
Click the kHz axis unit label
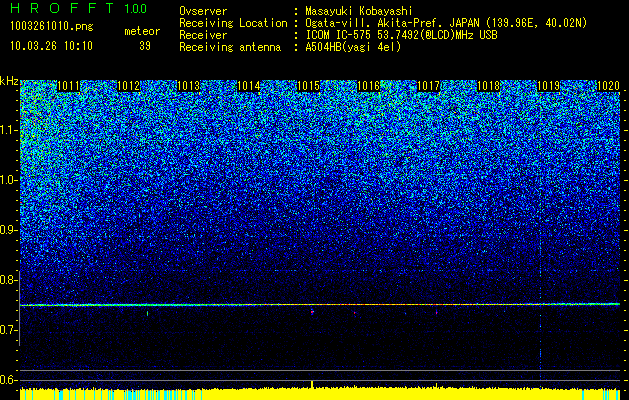pos(9,81)
